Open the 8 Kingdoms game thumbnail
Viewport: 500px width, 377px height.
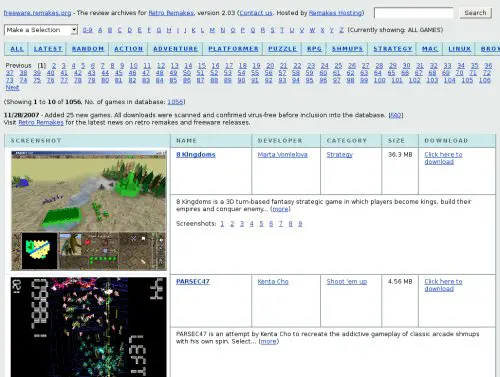click(88, 210)
